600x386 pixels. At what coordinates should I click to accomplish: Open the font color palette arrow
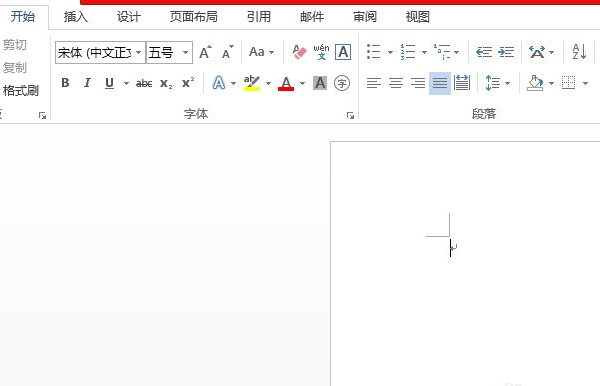(x=302, y=83)
